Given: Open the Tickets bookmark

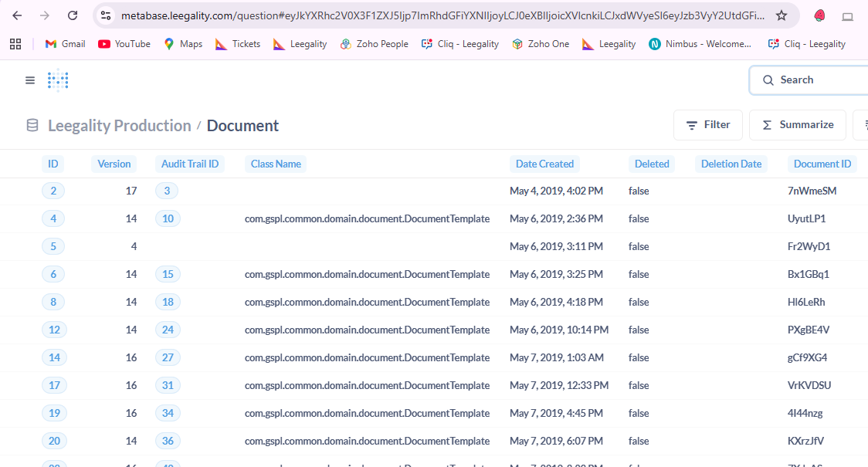Looking at the screenshot, I should point(238,44).
